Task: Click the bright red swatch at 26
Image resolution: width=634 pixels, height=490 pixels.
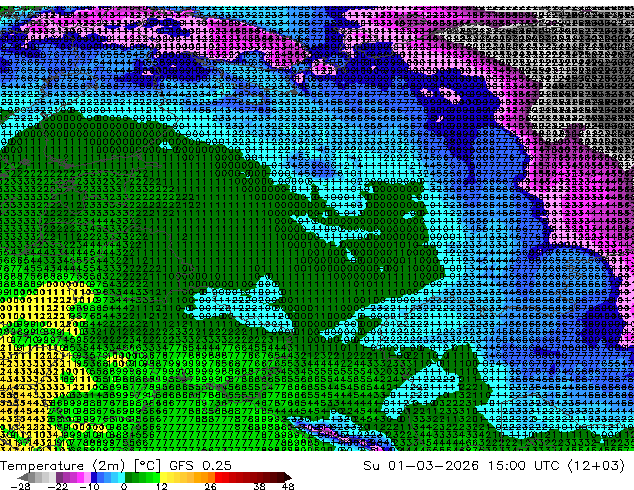Action: 218,477
